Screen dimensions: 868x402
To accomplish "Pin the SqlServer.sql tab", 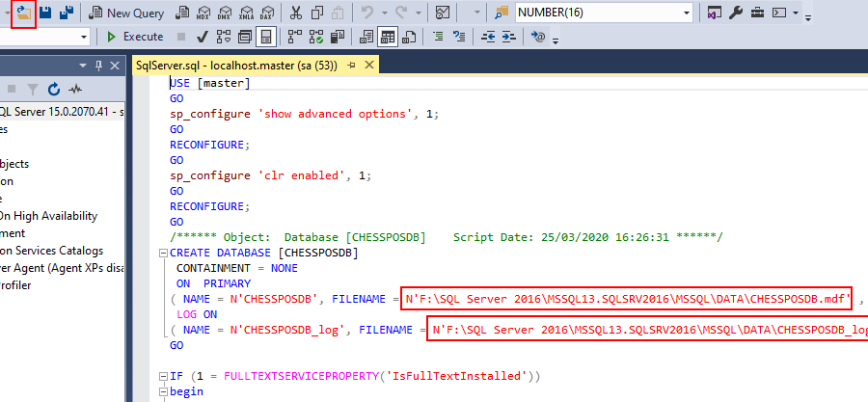I will pyautogui.click(x=351, y=66).
